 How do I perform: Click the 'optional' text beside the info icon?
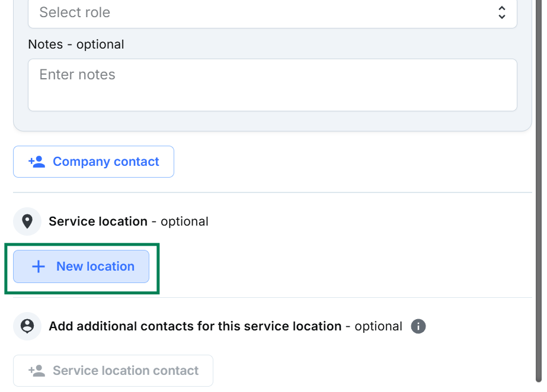[x=378, y=326]
